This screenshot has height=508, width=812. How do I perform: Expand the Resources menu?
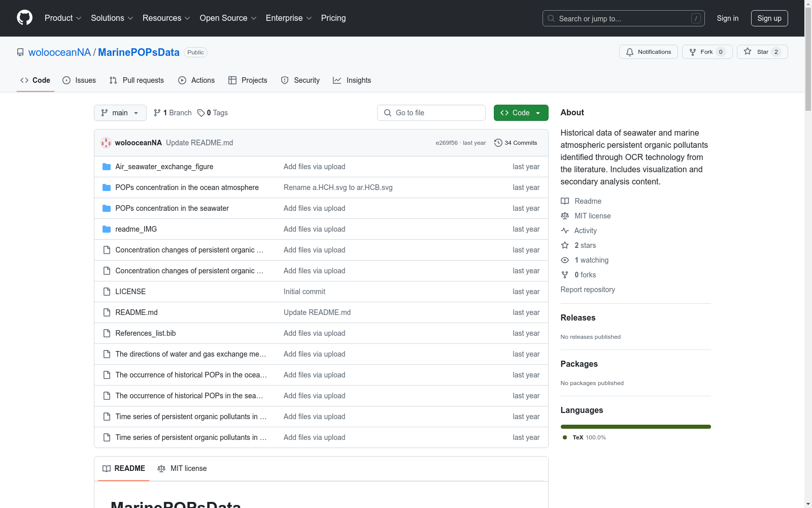pyautogui.click(x=166, y=18)
